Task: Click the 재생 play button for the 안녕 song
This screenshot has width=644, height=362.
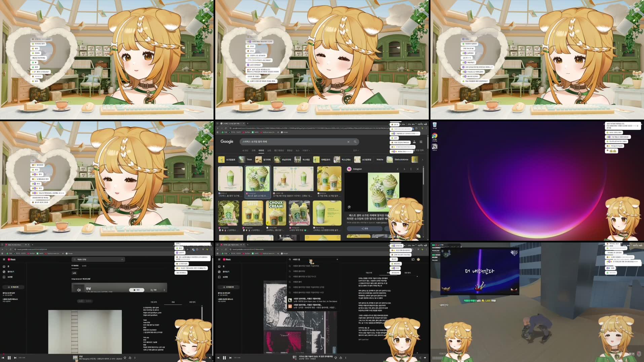Action: 136,290
